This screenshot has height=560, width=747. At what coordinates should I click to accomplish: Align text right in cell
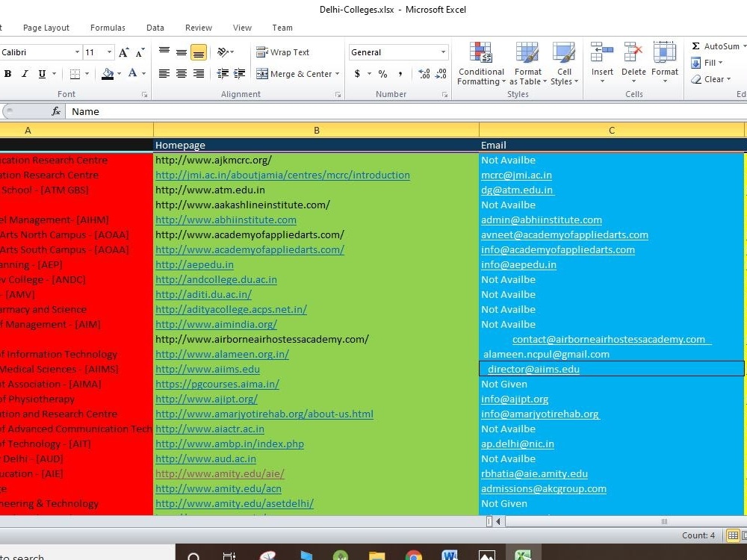coord(199,73)
